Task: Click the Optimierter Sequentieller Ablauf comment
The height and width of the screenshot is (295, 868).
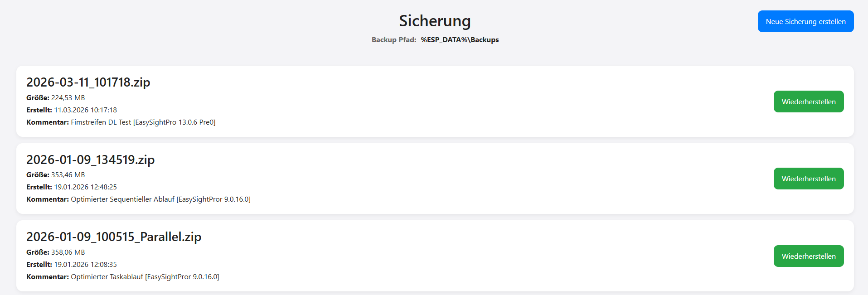Action: (160, 199)
